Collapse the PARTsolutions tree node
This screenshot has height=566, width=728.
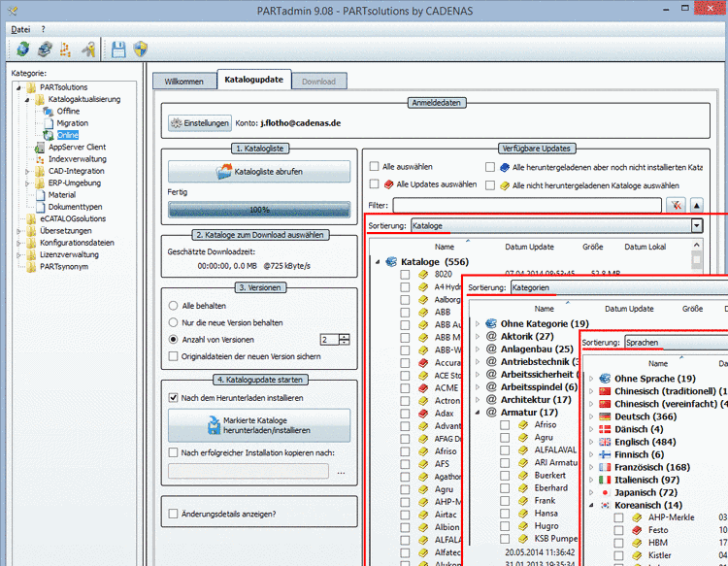[18, 87]
